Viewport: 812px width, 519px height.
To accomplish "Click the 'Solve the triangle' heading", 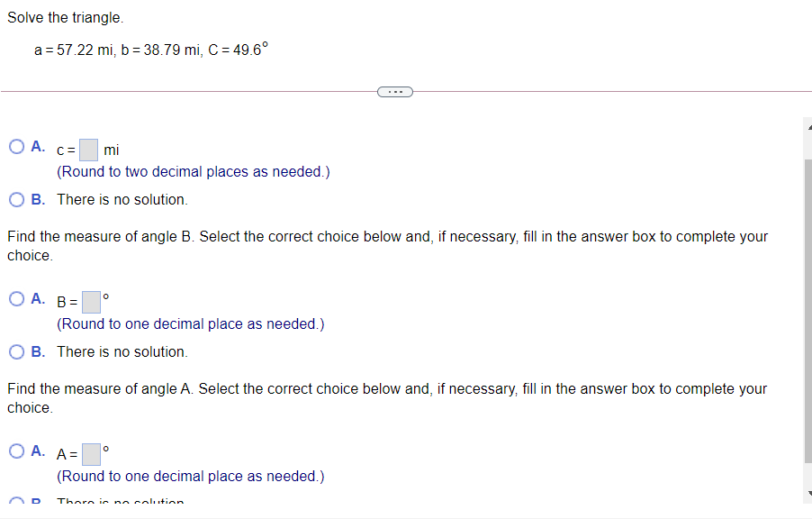I will click(x=59, y=17).
